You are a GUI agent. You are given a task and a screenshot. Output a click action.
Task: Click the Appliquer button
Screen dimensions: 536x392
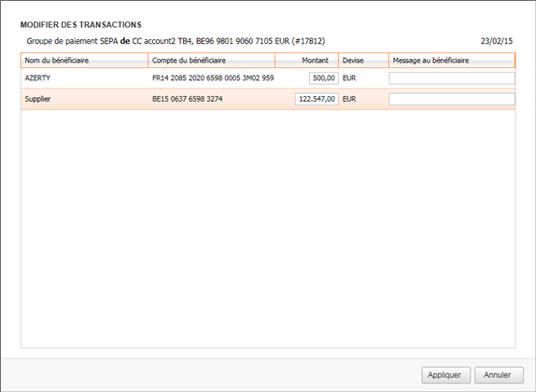pyautogui.click(x=445, y=375)
